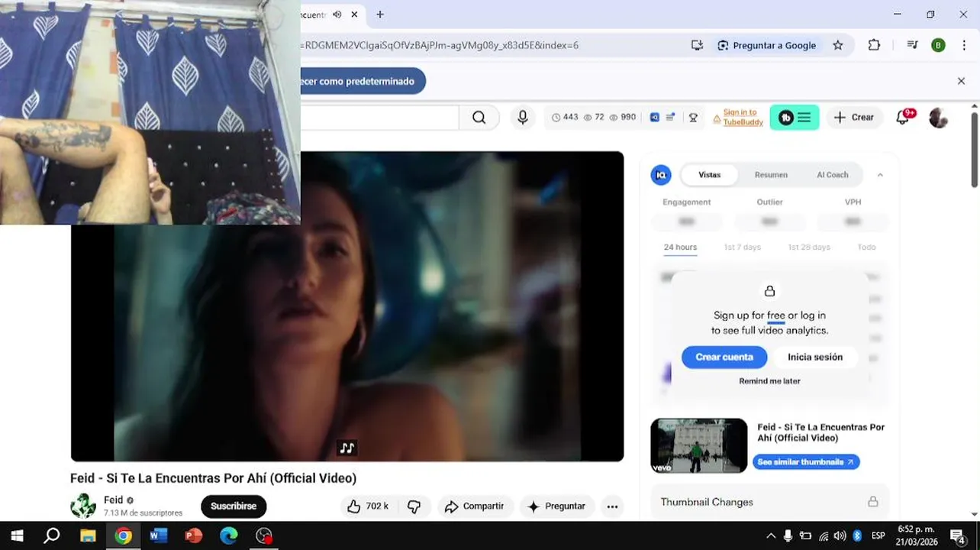Screen dimensions: 980x550
Task: Click the install app icon in address bar
Action: [697, 45]
